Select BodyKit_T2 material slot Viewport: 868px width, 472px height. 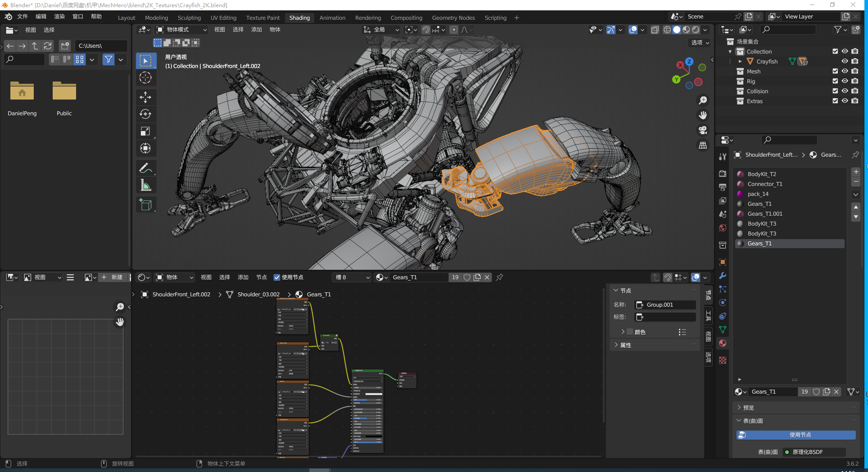coord(762,174)
